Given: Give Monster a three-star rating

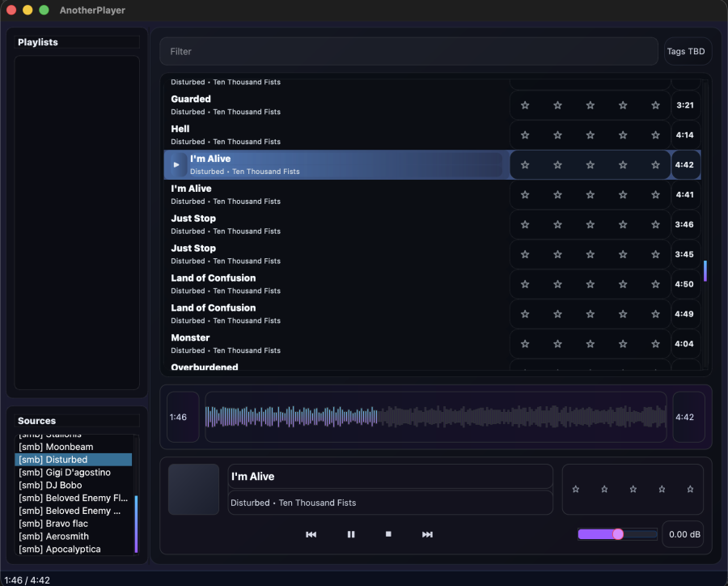Looking at the screenshot, I should pos(590,344).
